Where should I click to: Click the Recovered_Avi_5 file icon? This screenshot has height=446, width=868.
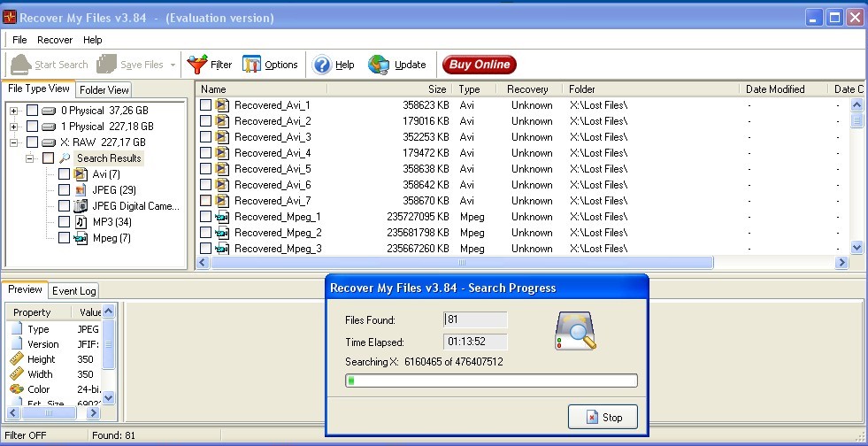click(x=223, y=169)
